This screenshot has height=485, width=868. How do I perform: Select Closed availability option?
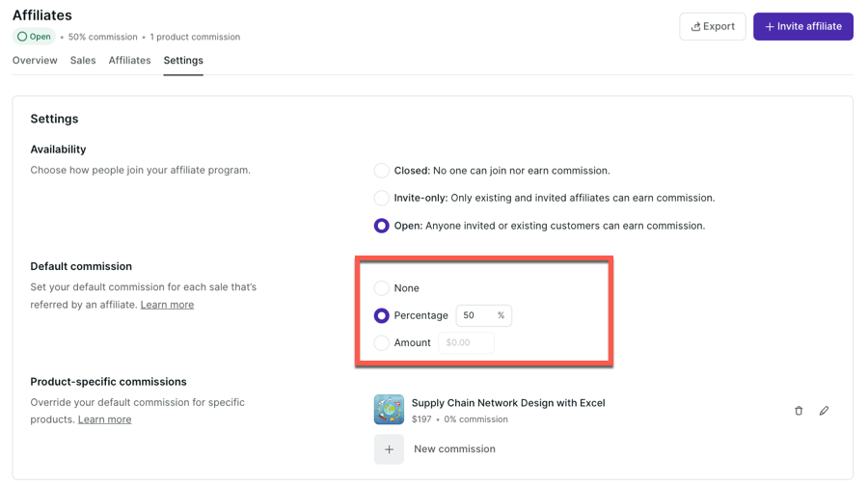click(382, 171)
